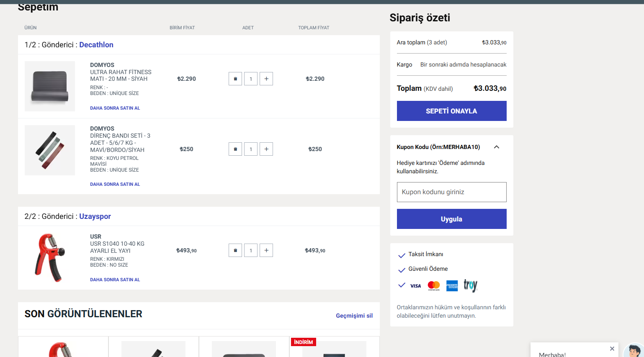The width and height of the screenshot is (644, 357).
Task: Click the Ara toplam (3 adet) label
Action: [422, 42]
